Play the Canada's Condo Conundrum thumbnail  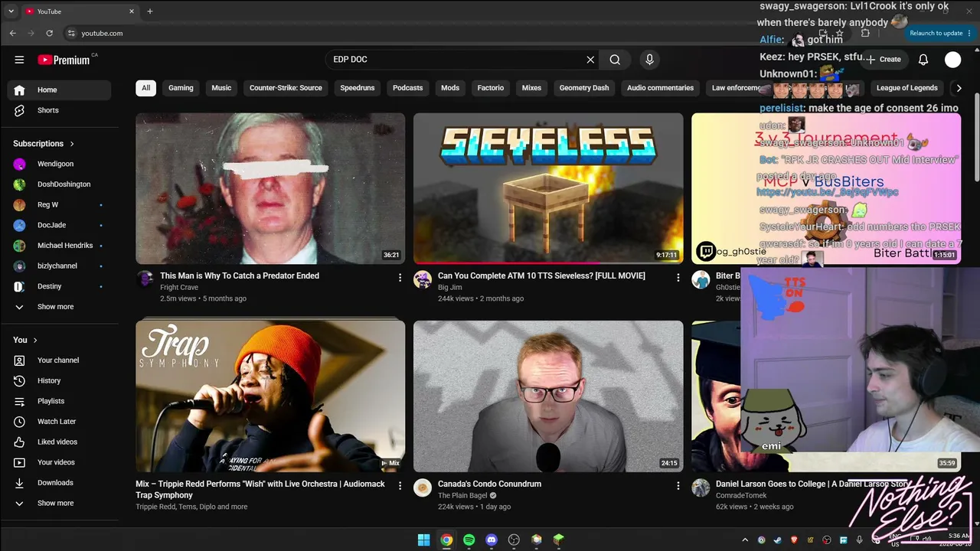click(x=548, y=396)
